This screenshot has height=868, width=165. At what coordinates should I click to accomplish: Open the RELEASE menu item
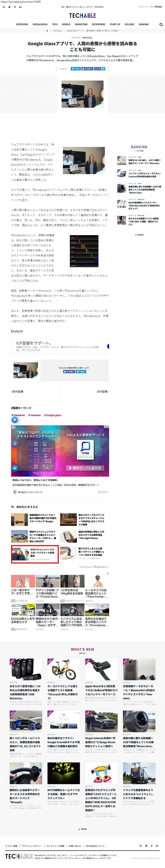[x=130, y=24]
